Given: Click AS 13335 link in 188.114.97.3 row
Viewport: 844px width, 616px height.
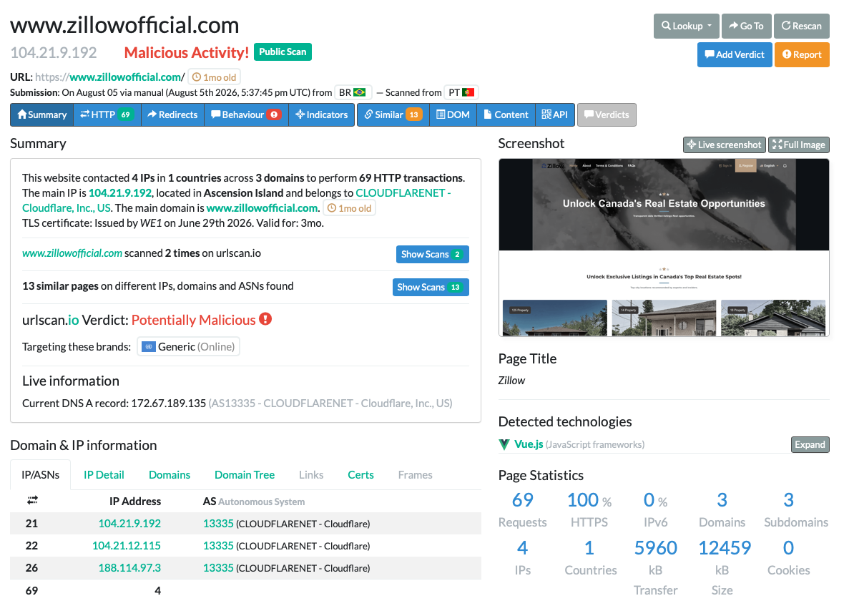Looking at the screenshot, I should pos(218,567).
